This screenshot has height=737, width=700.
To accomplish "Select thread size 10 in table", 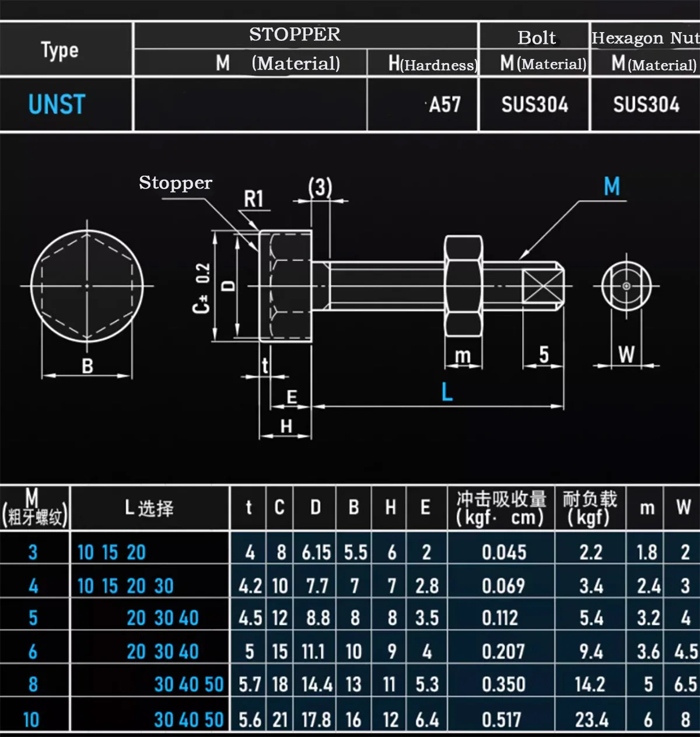I will [31, 719].
